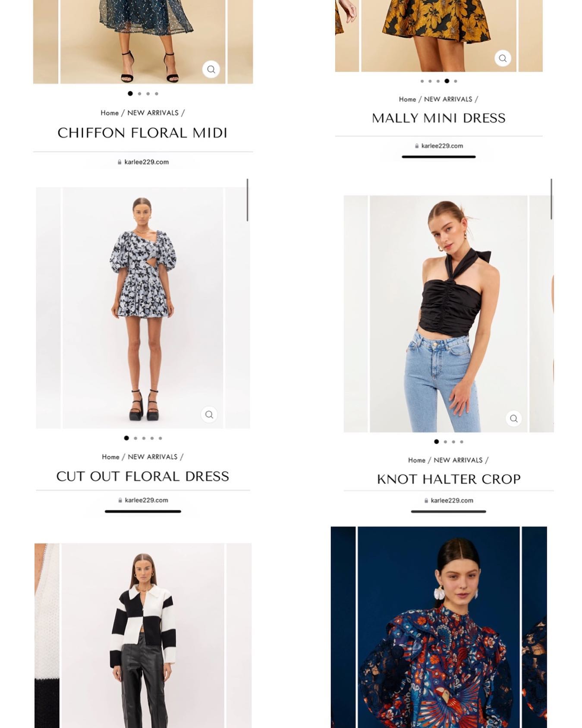Select the second carousel dot under Chiffon Floral Midi image
Image resolution: width=582 pixels, height=728 pixels.
pyautogui.click(x=139, y=94)
